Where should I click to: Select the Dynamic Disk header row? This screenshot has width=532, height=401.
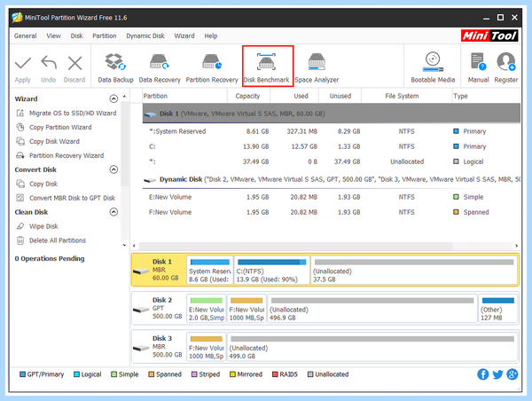tap(331, 179)
